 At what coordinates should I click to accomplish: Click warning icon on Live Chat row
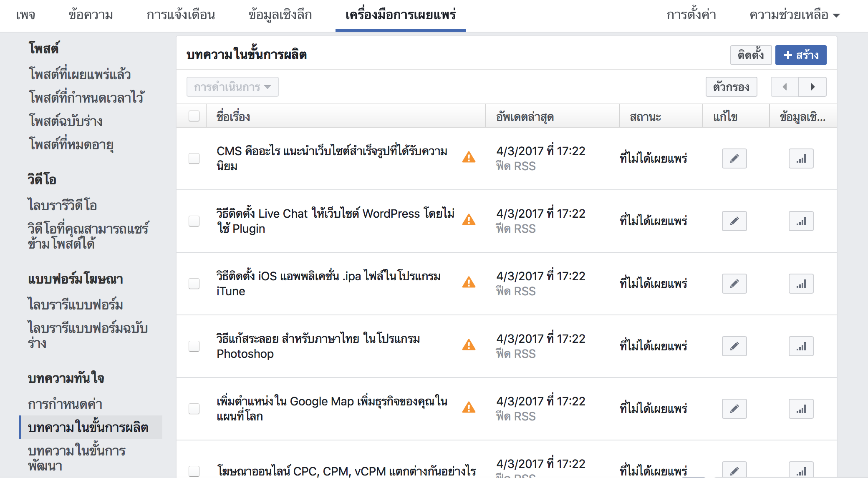[x=469, y=220]
